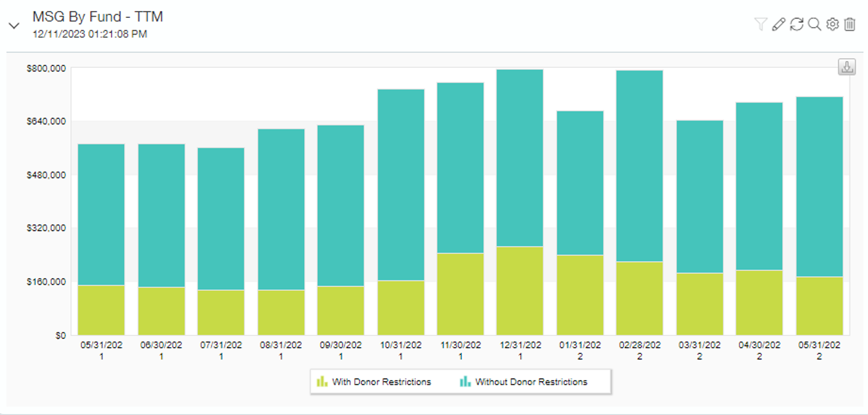The height and width of the screenshot is (415, 868).
Task: Click the chart download icon
Action: [846, 67]
